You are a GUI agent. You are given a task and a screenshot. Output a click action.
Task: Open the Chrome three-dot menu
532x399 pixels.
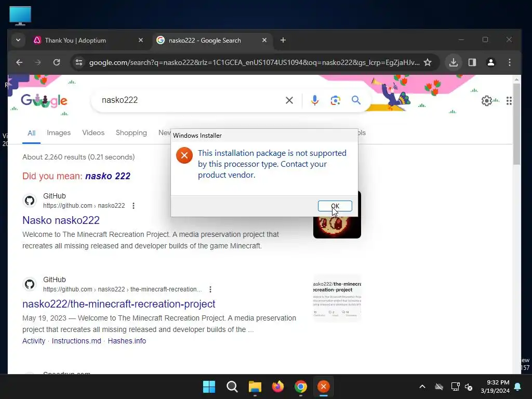pos(509,62)
